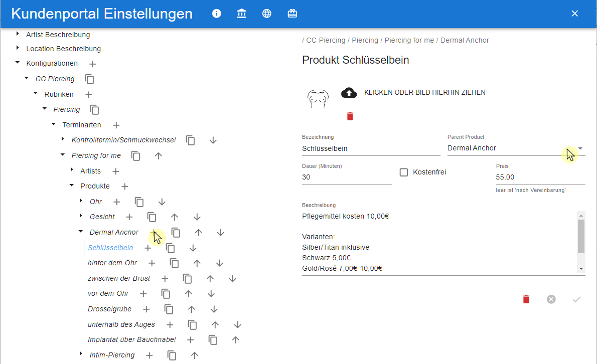Select Drosselgrube tree item
The width and height of the screenshot is (597, 364).
point(110,309)
